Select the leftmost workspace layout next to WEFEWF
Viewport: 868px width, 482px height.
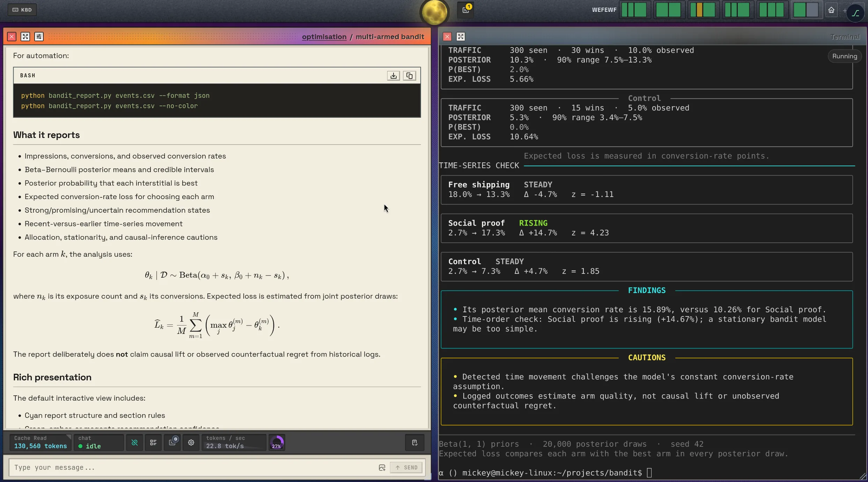634,10
